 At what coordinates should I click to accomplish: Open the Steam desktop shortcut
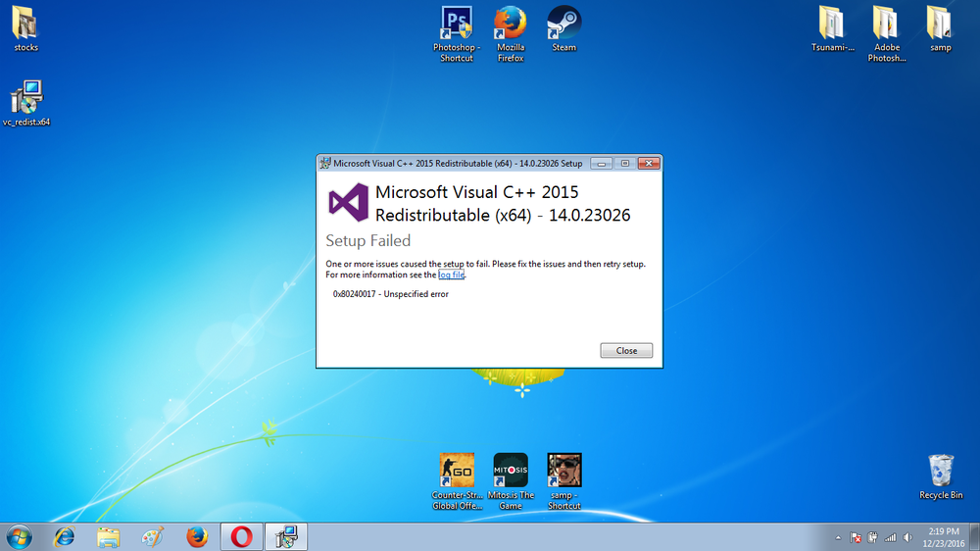tap(563, 28)
